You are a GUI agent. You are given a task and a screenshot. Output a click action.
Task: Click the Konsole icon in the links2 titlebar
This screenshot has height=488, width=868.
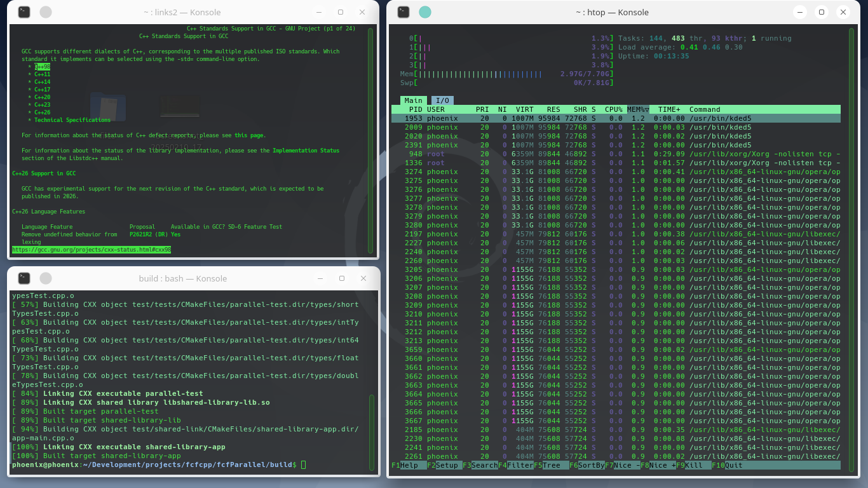point(24,11)
